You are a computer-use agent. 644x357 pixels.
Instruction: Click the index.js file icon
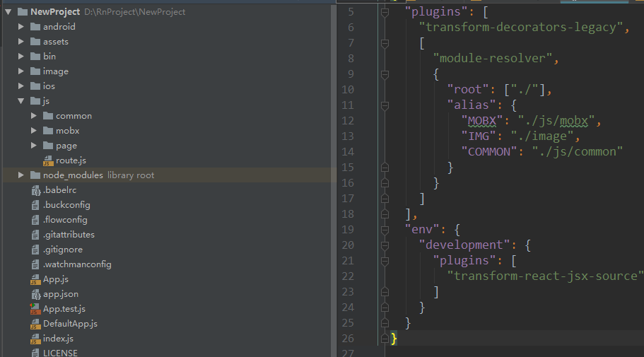coord(35,339)
